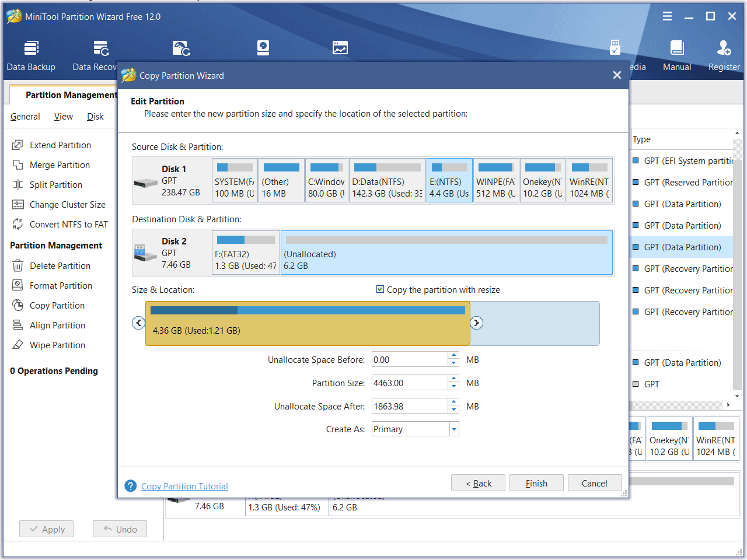The width and height of the screenshot is (747, 560).
Task: Click the Cancel button
Action: tap(594, 483)
